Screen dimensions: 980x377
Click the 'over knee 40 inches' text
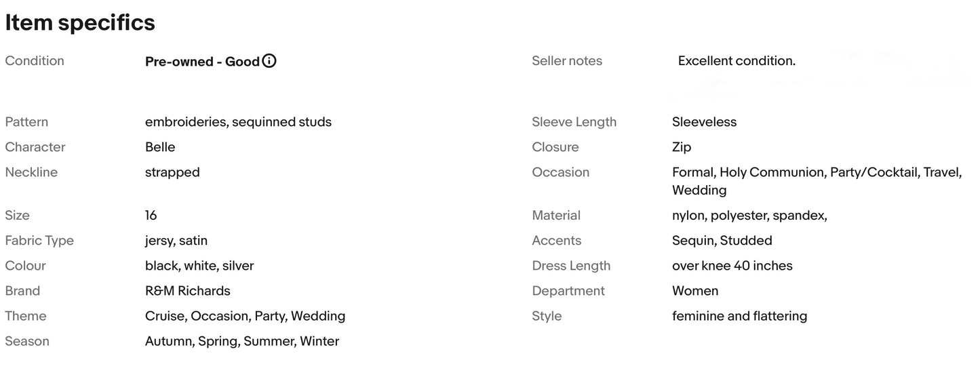(x=732, y=266)
